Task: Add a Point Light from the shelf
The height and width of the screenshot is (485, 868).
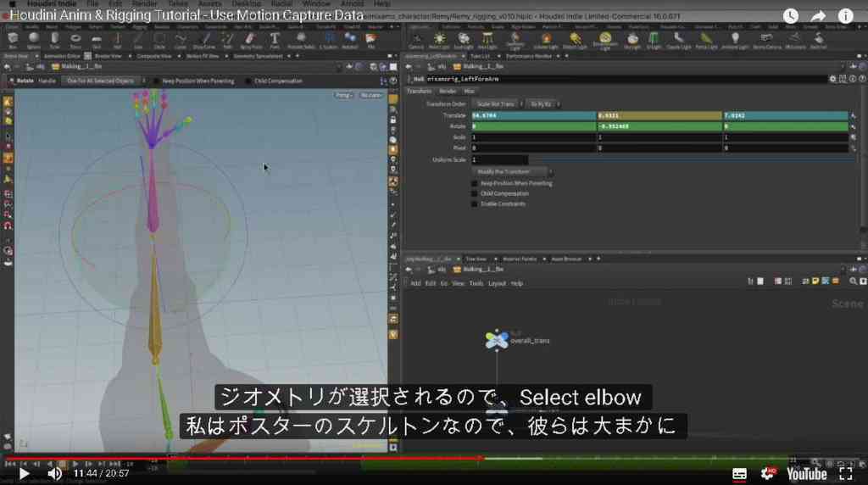Action: click(440, 40)
